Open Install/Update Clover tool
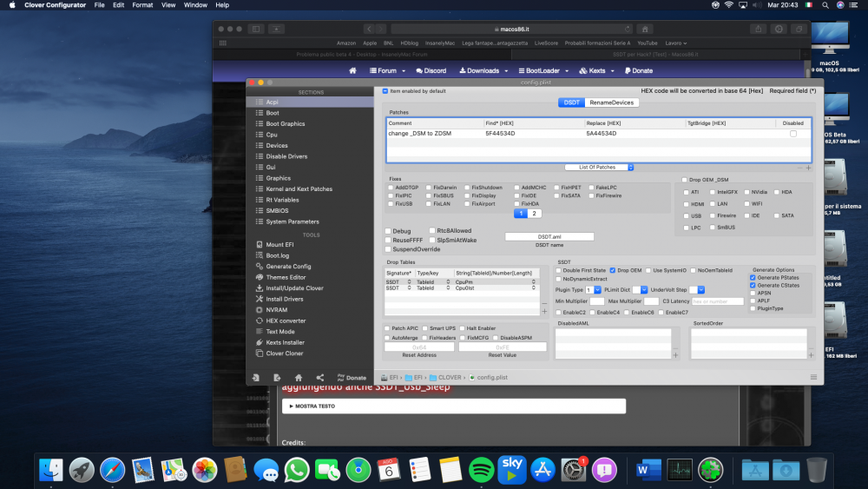868x489 pixels. (x=294, y=288)
